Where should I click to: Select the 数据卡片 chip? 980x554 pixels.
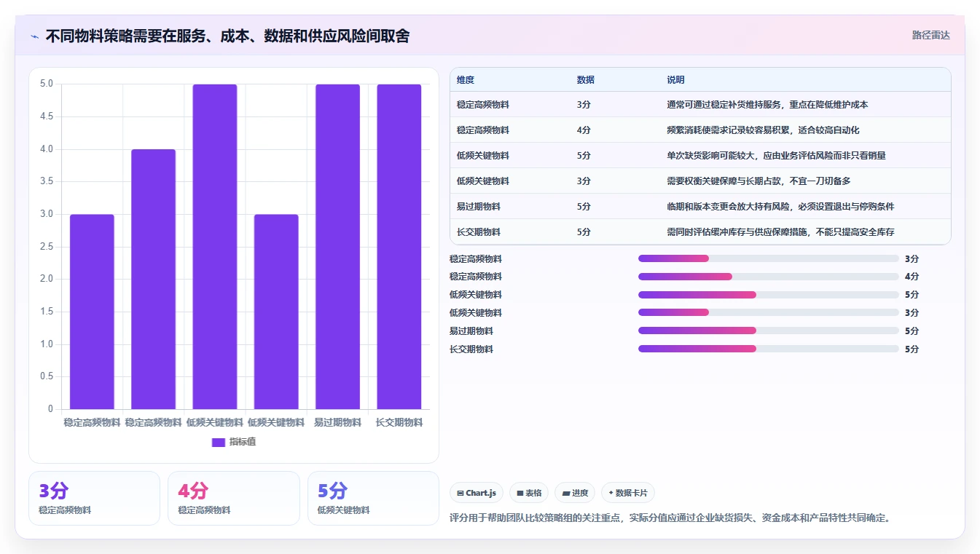pos(627,493)
